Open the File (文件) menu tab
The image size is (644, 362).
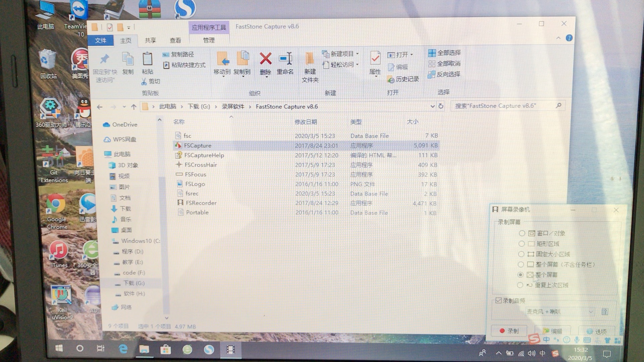(100, 41)
